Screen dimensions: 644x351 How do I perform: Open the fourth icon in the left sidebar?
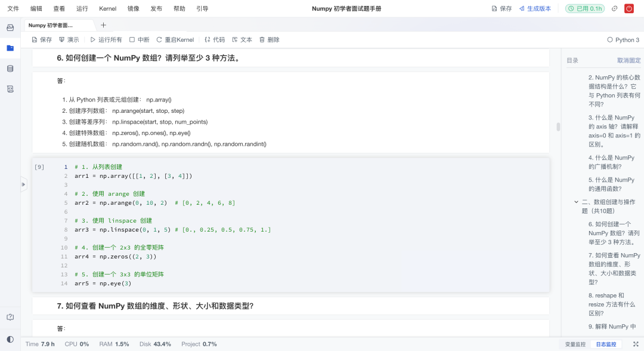point(10,89)
